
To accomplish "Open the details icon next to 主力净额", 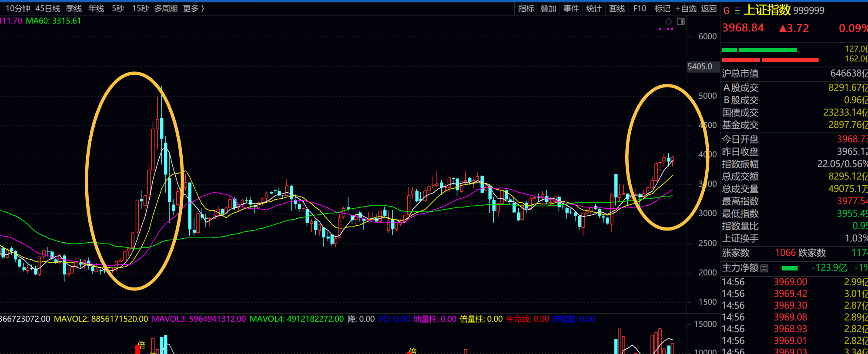I will [764, 268].
